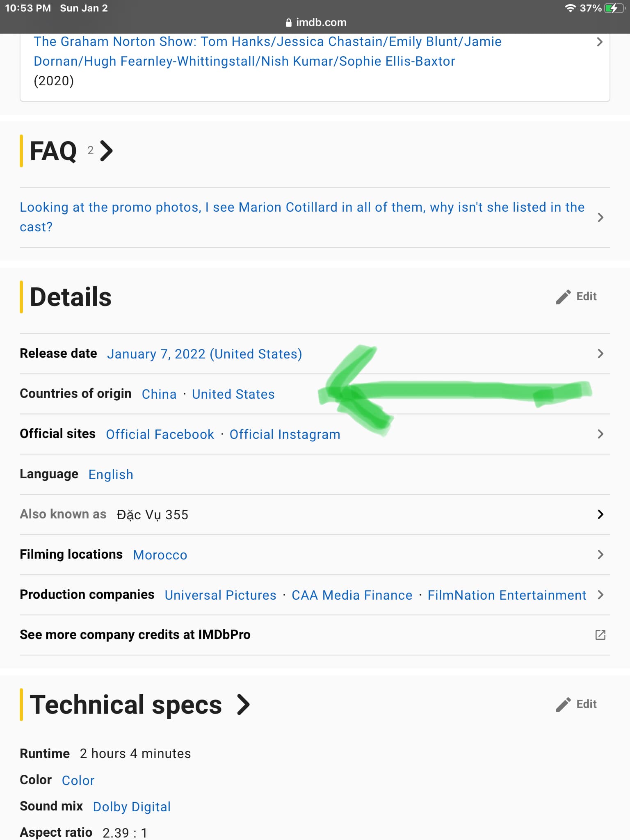This screenshot has width=630, height=840.
Task: Open the IMDbPro external link icon
Action: 600,635
